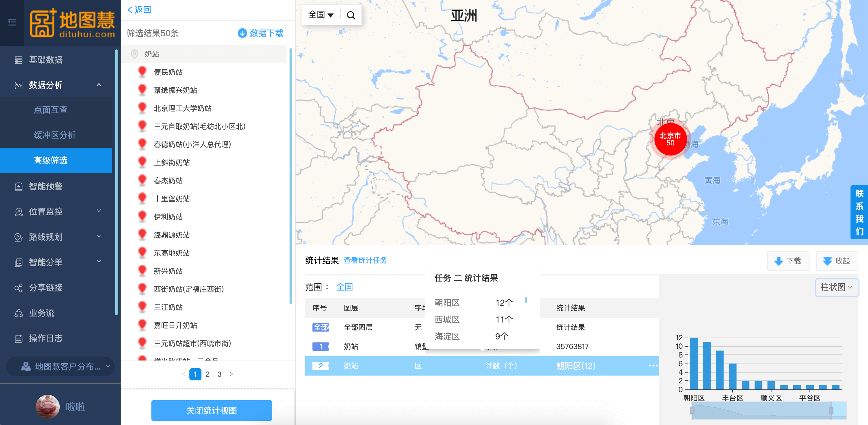Select the 伊利奶站 marker icon
The height and width of the screenshot is (425, 868).
click(x=142, y=216)
